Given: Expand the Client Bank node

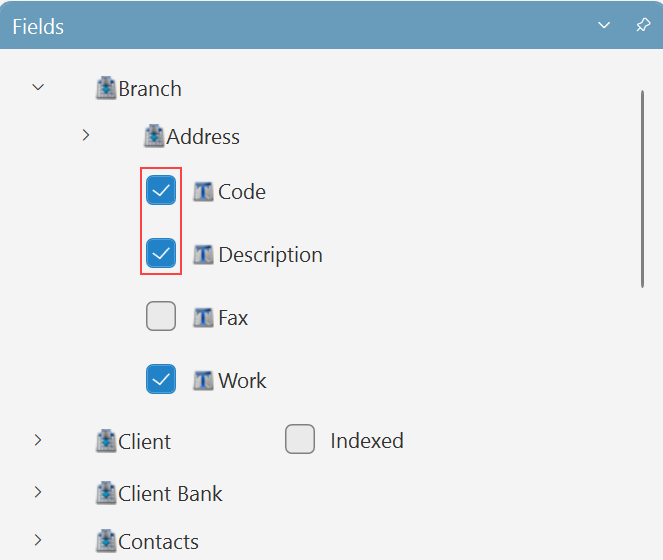Looking at the screenshot, I should (38, 492).
